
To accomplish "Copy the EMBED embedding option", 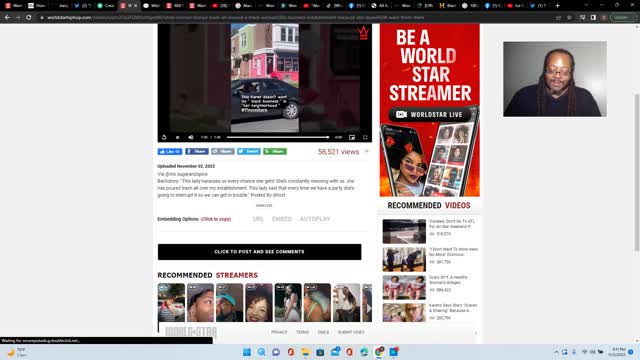I will (282, 219).
